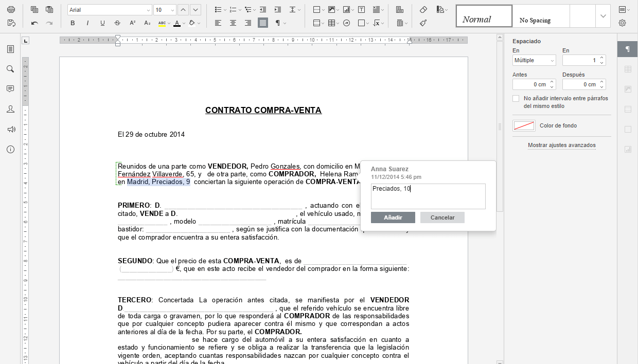Click 'Mostrar ajustes avanzados' link
The image size is (638, 364).
point(562,145)
